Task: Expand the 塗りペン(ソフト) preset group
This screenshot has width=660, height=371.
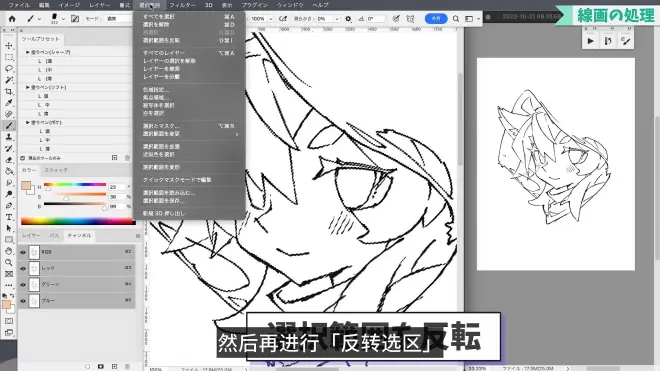Action: coord(28,87)
